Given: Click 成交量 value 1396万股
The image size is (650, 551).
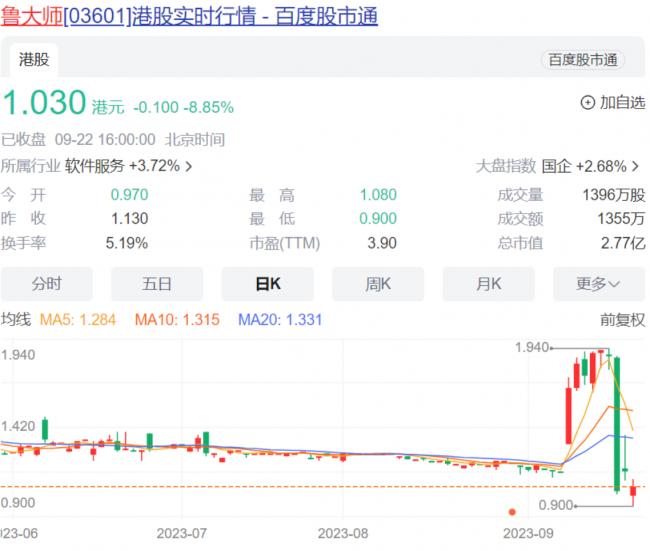Looking at the screenshot, I should click(x=614, y=195).
